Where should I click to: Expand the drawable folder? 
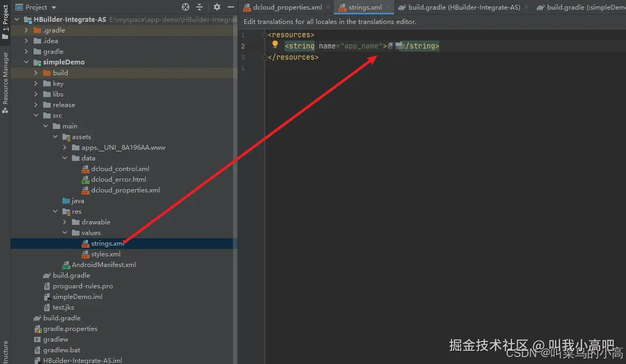coord(65,222)
